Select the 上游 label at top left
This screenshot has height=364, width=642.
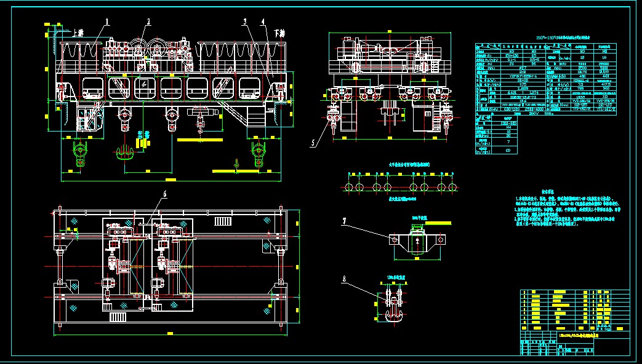pos(78,33)
